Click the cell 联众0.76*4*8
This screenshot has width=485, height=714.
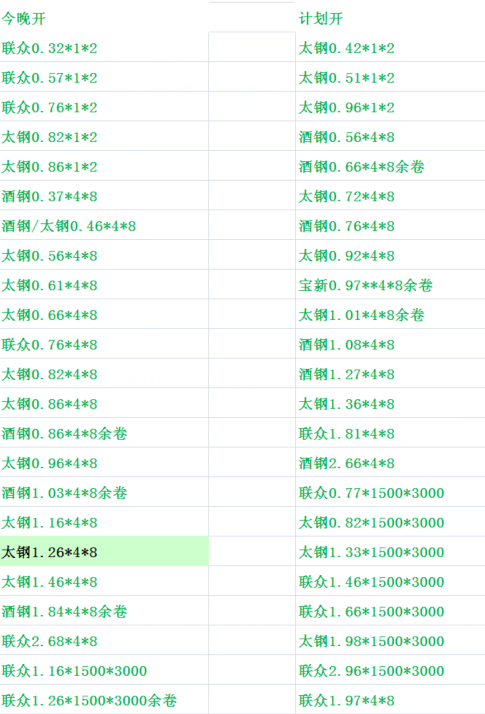[104, 344]
